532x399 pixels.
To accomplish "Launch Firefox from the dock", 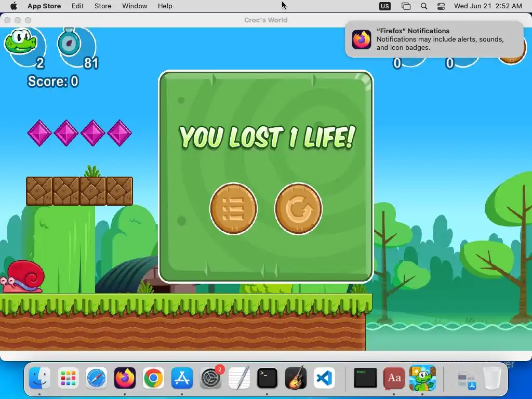I will click(125, 378).
